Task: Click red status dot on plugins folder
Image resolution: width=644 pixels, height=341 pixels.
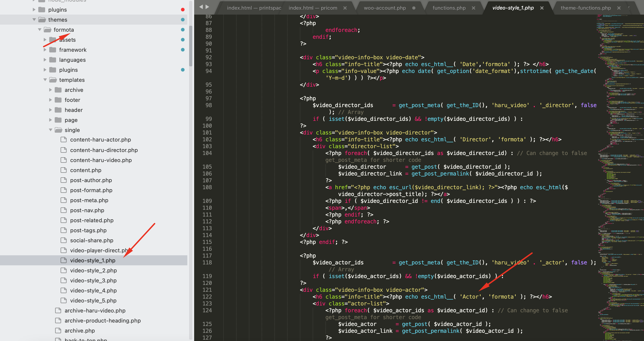Action: tap(183, 10)
